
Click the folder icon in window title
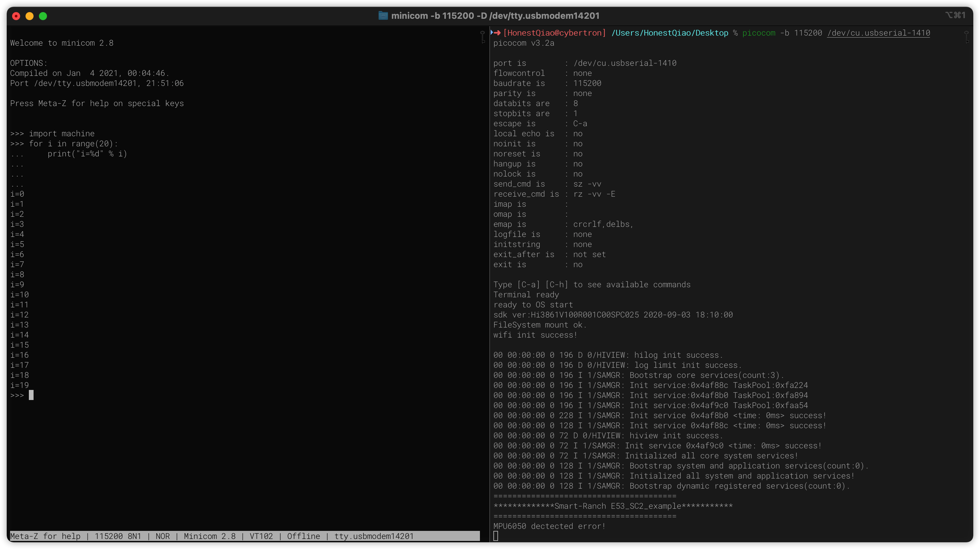point(383,15)
